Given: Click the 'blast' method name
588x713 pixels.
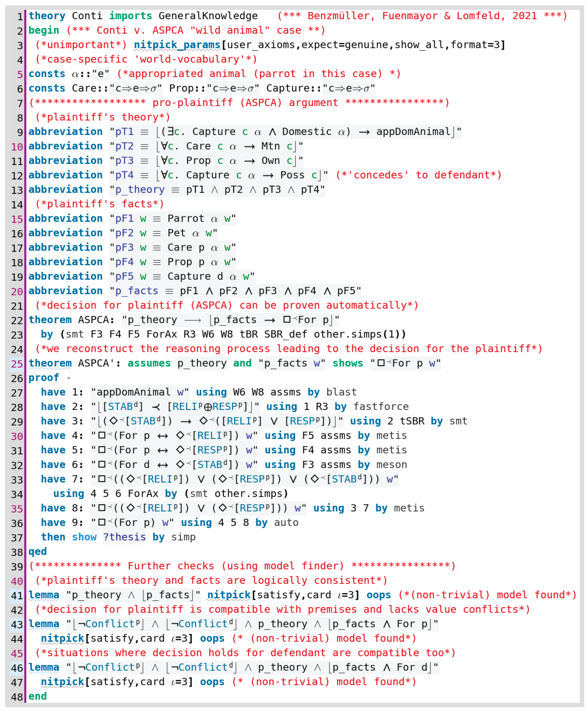Looking at the screenshot, I should coord(341,392).
